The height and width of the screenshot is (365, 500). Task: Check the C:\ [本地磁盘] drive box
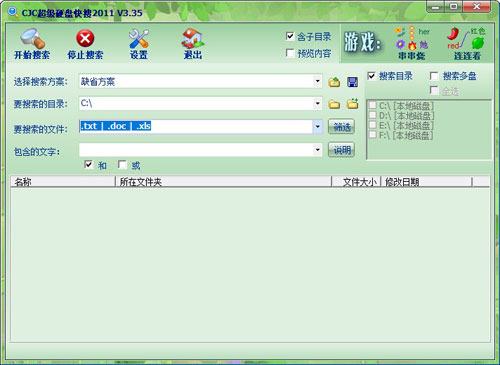tap(373, 106)
